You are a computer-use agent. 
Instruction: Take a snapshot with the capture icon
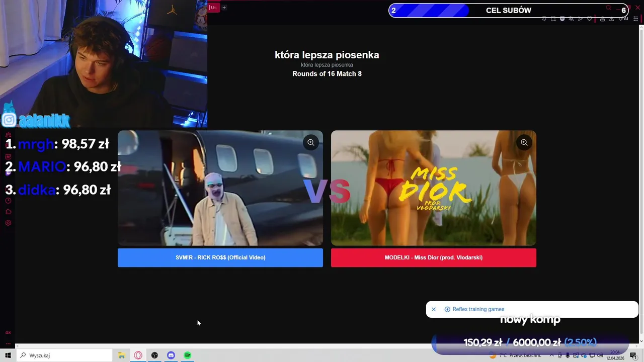(x=553, y=19)
